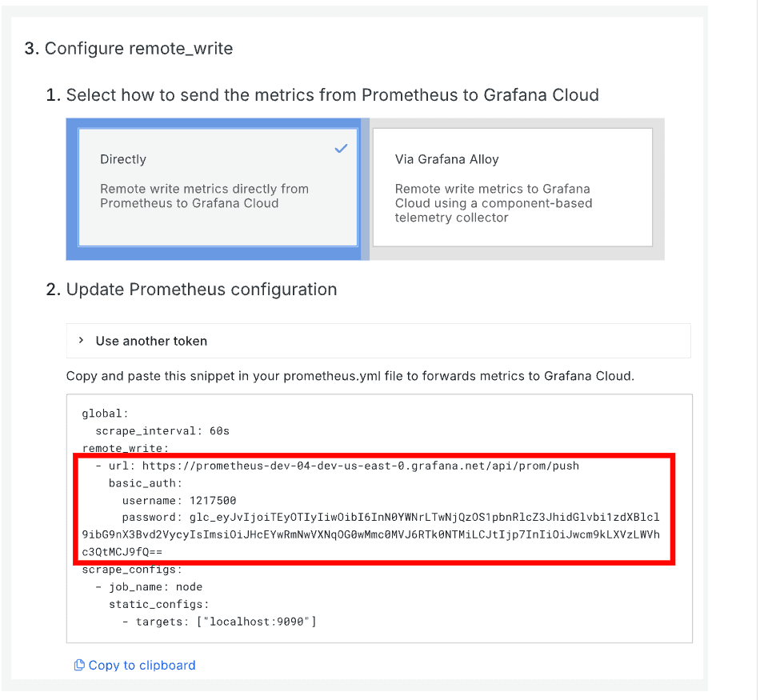
Task: Select the Directly option card
Action: click(x=218, y=187)
